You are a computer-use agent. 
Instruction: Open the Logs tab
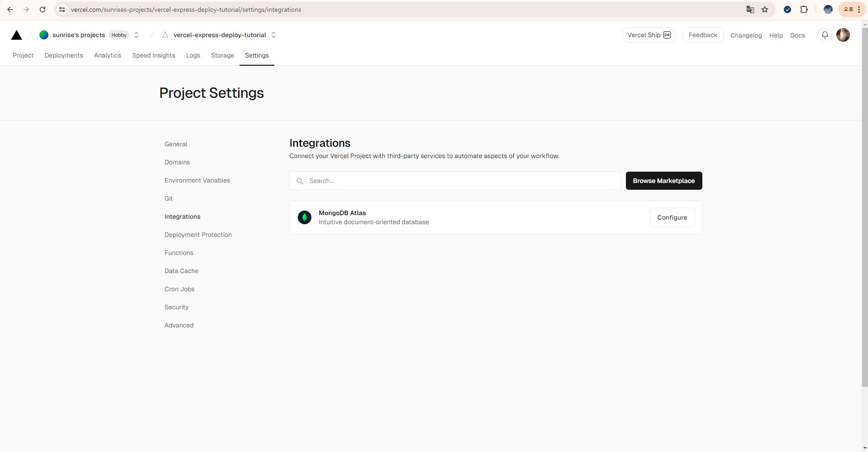click(193, 55)
